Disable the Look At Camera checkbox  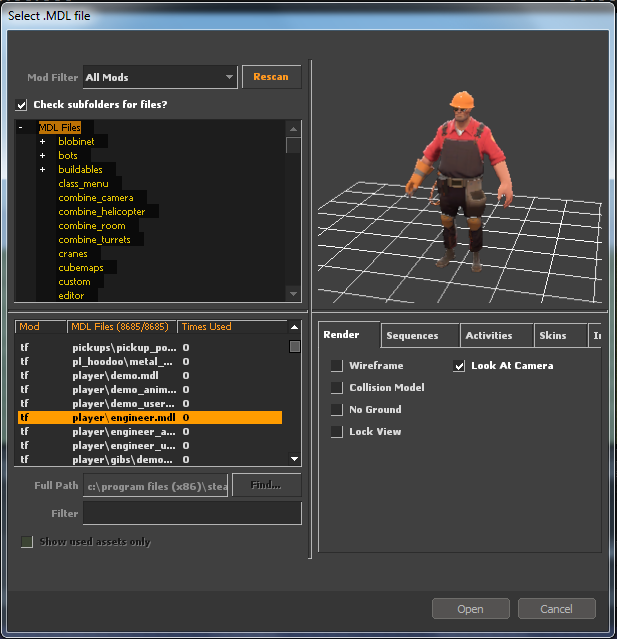coord(459,366)
